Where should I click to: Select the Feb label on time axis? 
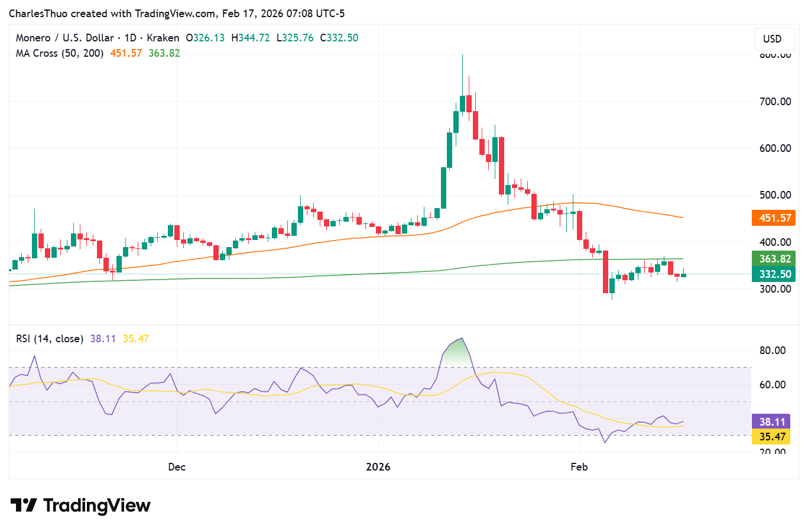[x=579, y=466]
